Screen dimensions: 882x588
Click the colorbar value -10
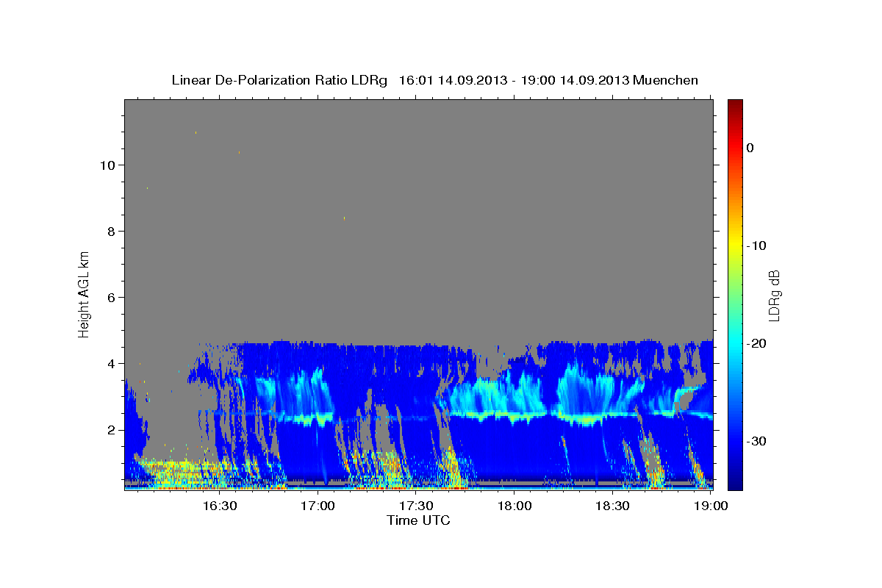[x=757, y=245]
